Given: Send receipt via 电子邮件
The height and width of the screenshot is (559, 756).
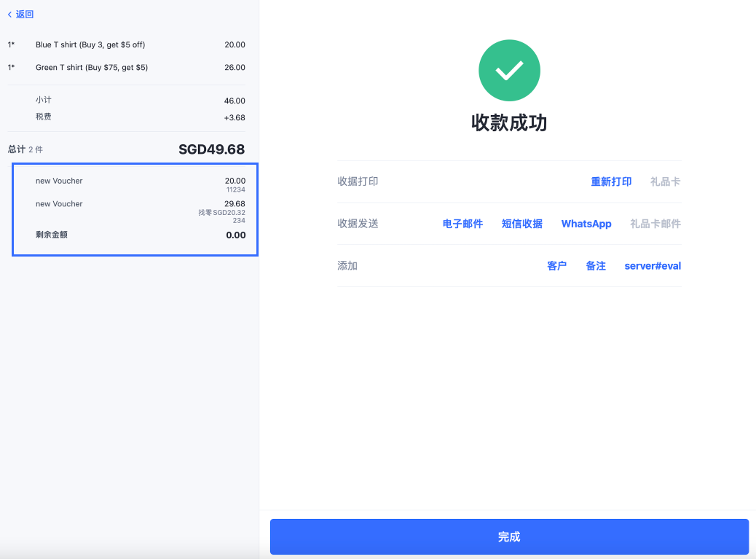Looking at the screenshot, I should pos(462,223).
